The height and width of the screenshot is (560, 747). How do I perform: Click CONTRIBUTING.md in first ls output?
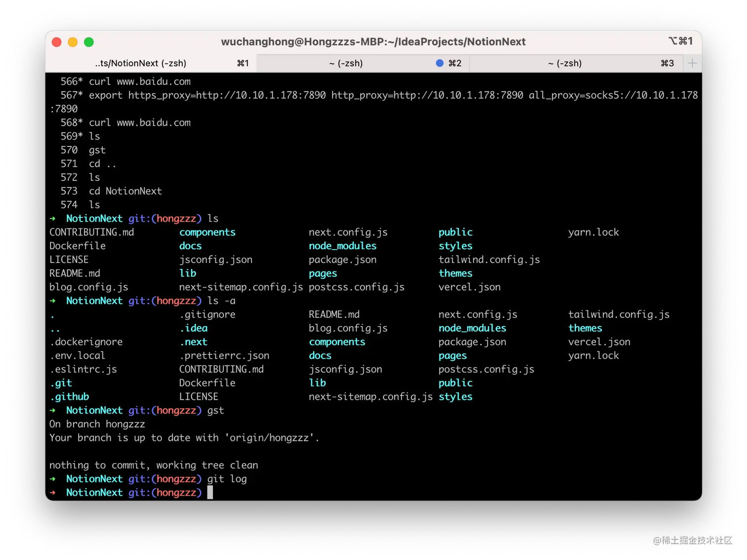pyautogui.click(x=92, y=232)
